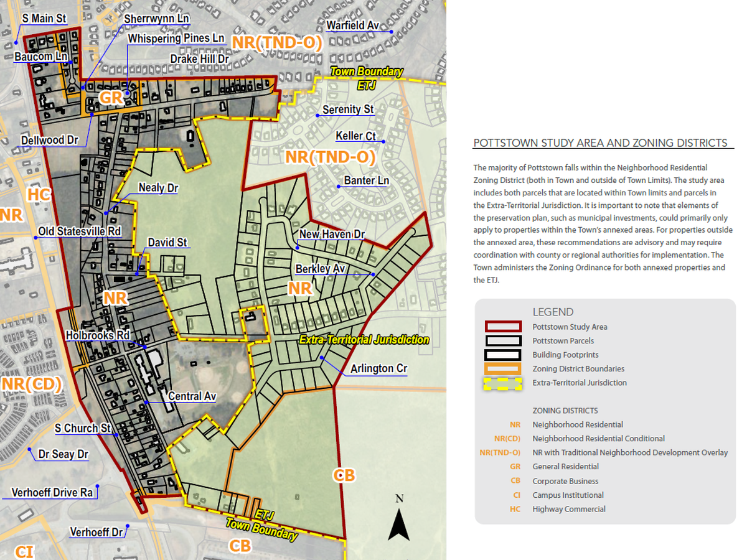Click the Whispering Pines Ln label
747x560 pixels.
pos(176,39)
